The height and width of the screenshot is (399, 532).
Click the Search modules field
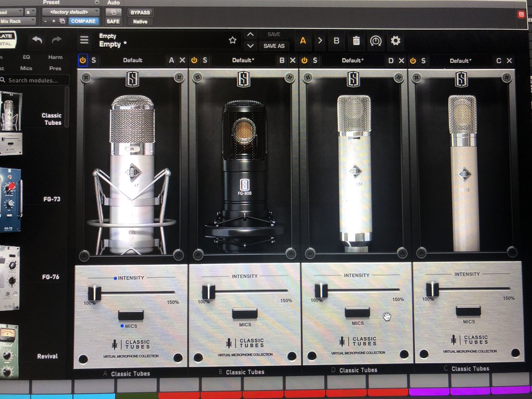[x=35, y=80]
